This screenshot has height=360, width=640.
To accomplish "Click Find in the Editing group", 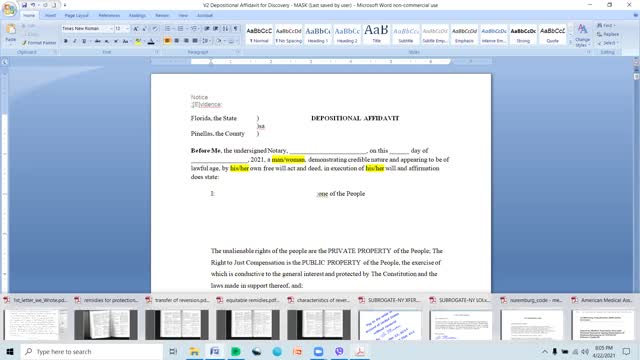I will (x=606, y=26).
